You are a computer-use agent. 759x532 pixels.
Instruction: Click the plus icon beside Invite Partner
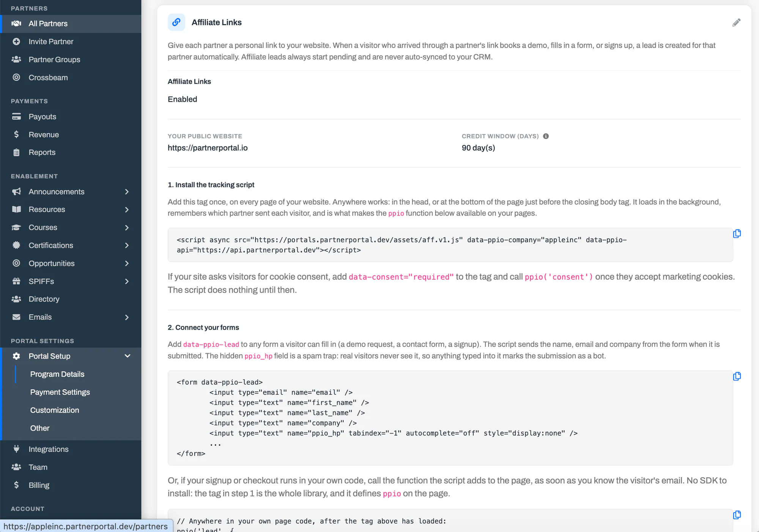[16, 42]
